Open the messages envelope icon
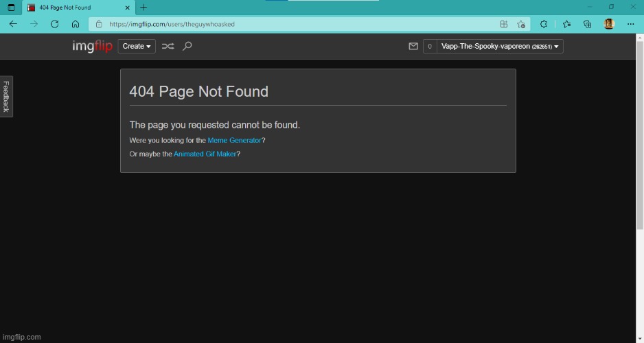 pos(413,47)
